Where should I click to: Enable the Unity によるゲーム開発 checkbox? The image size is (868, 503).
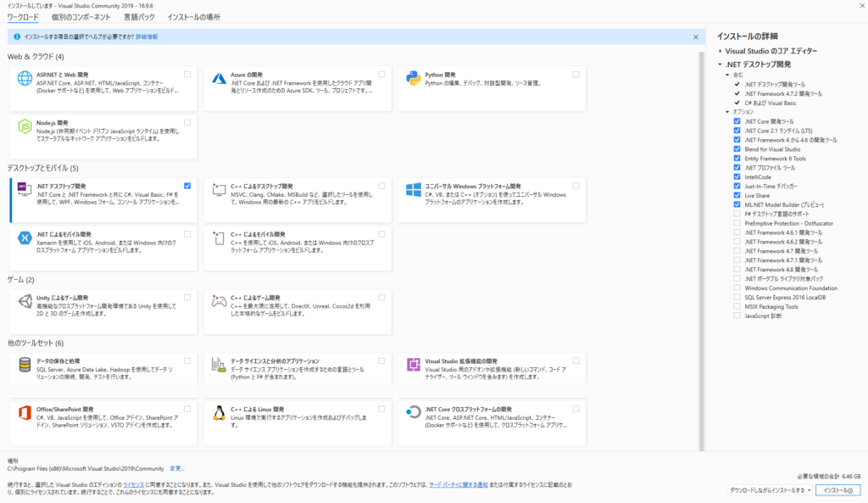(x=187, y=298)
